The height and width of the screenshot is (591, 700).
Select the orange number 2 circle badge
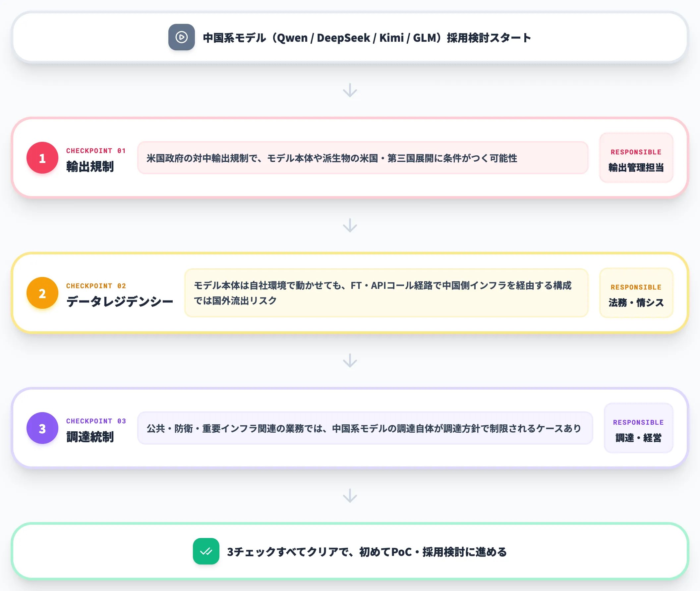42,293
